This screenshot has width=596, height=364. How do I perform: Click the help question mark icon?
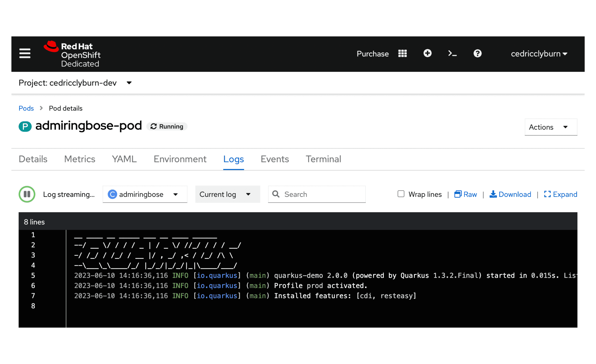click(x=478, y=54)
